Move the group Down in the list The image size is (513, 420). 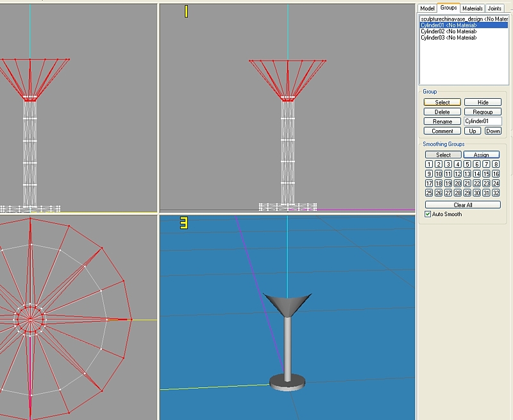click(492, 131)
